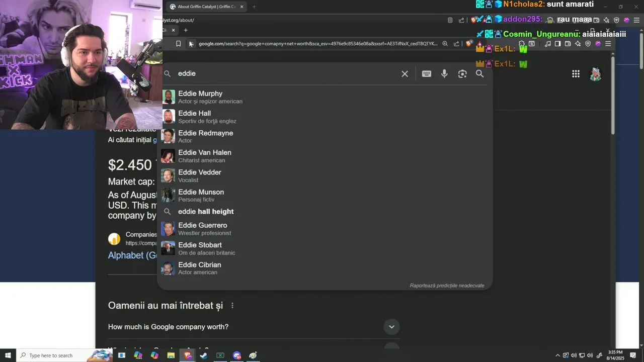Click the share icon beside the google.com URL
Screen dimensions: 644x362
[456, 44]
